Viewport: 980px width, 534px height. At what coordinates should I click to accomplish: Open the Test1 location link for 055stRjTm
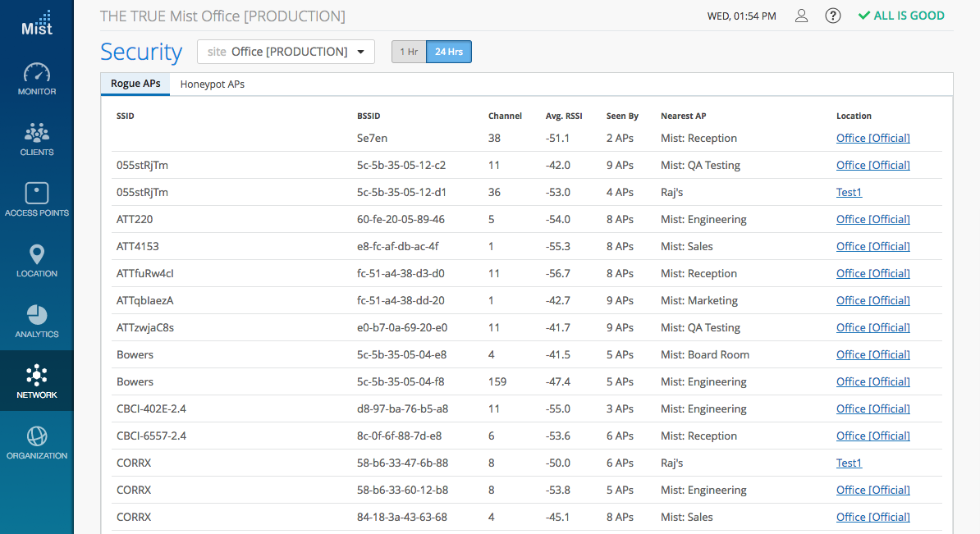click(x=849, y=192)
